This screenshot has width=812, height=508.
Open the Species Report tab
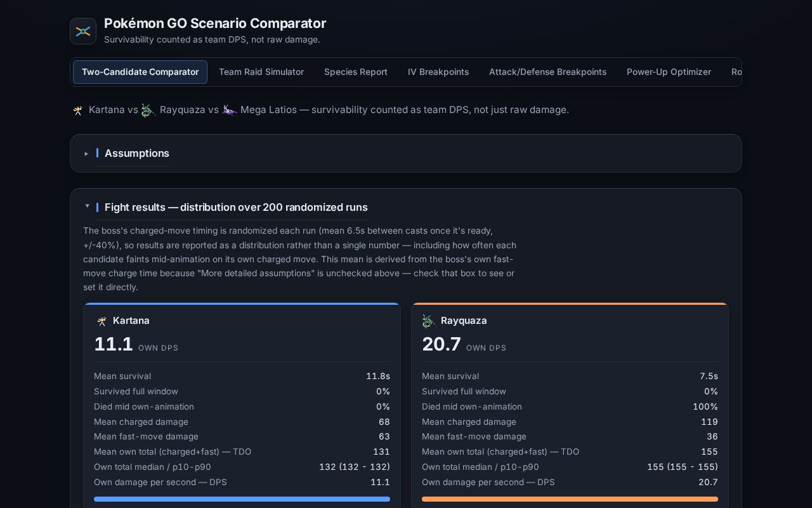[x=356, y=72]
